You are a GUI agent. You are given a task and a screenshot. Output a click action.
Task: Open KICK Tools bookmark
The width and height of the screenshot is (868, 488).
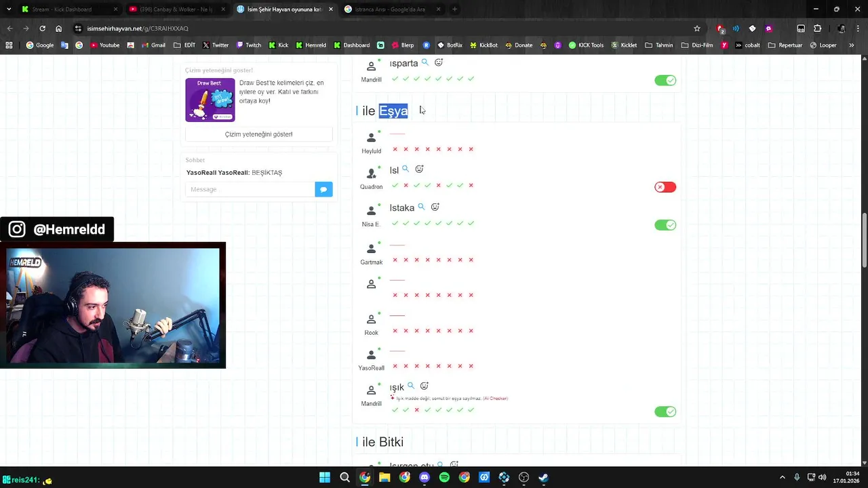(x=586, y=45)
